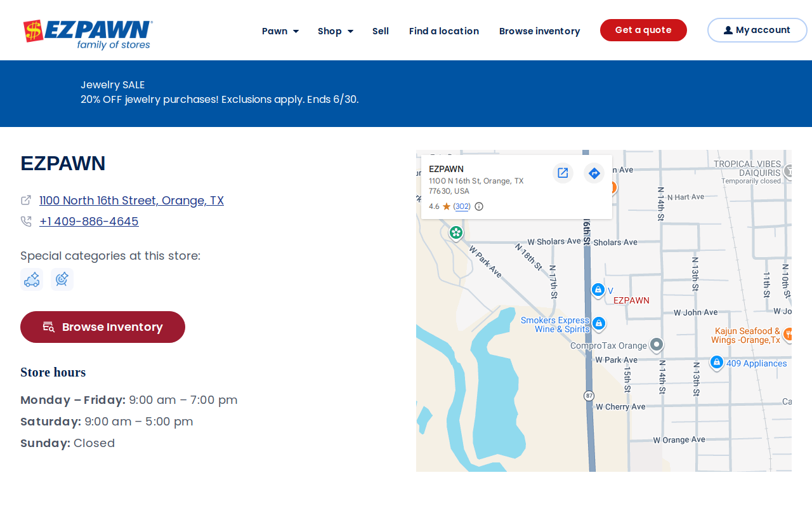Open the vehicle special category icon
812x508 pixels.
click(32, 279)
